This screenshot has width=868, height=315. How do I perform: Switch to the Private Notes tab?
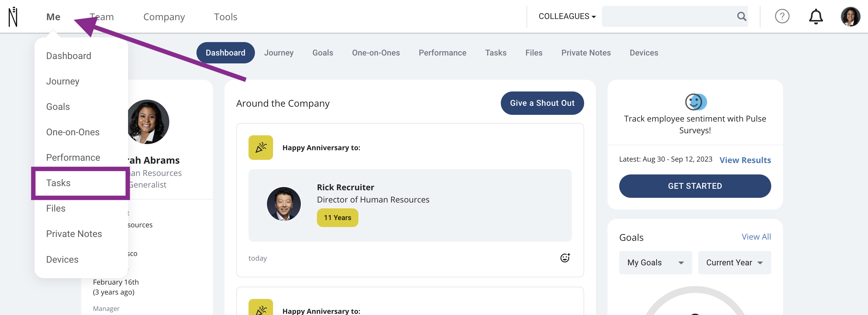coord(586,53)
